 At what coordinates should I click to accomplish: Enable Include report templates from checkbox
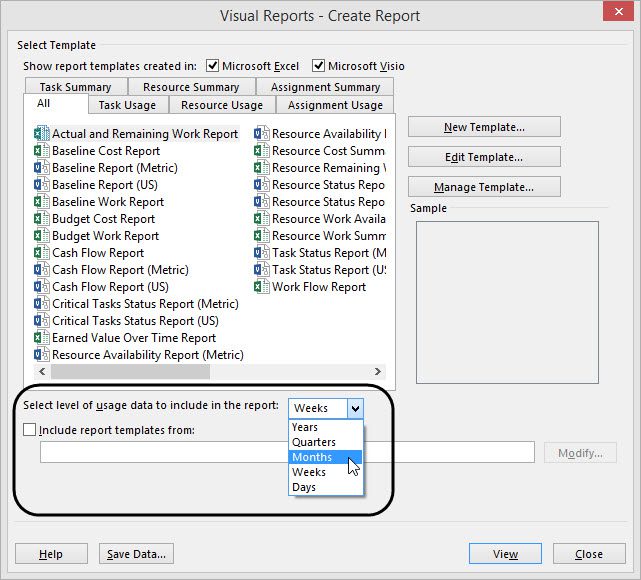pyautogui.click(x=29, y=430)
